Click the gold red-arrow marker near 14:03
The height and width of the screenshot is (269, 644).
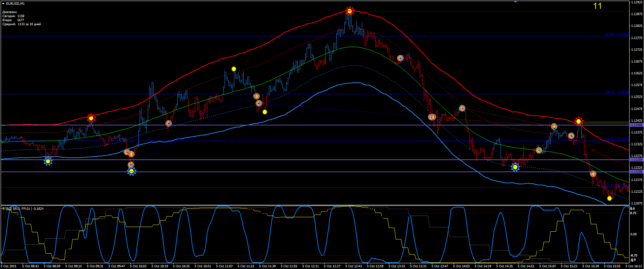point(462,108)
